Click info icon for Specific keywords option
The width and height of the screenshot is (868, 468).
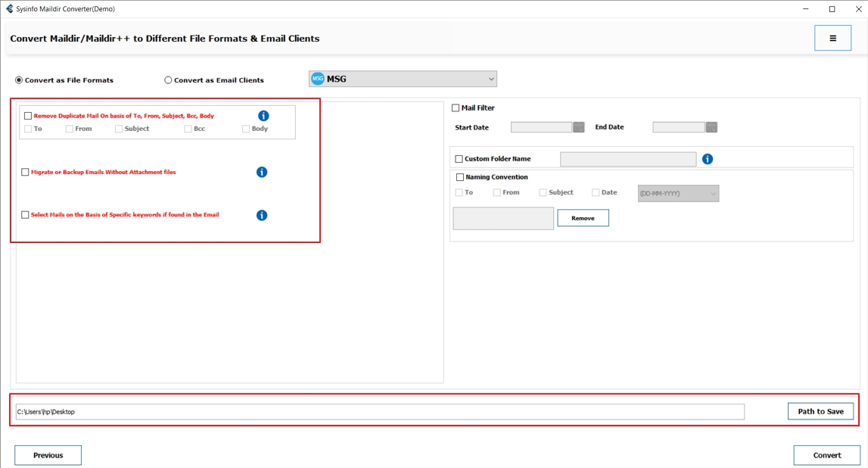pyautogui.click(x=262, y=215)
